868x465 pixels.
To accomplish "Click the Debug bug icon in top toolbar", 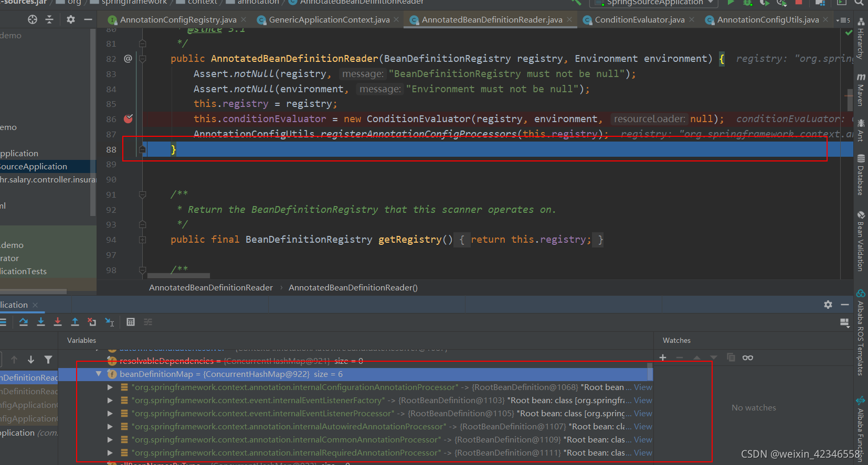I will click(x=748, y=3).
